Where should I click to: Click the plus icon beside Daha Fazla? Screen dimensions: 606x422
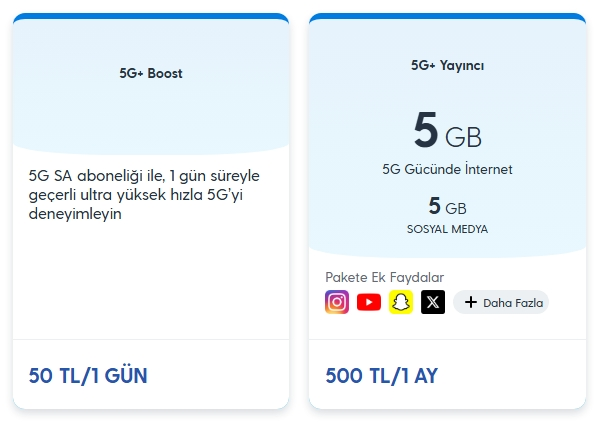[x=471, y=302]
